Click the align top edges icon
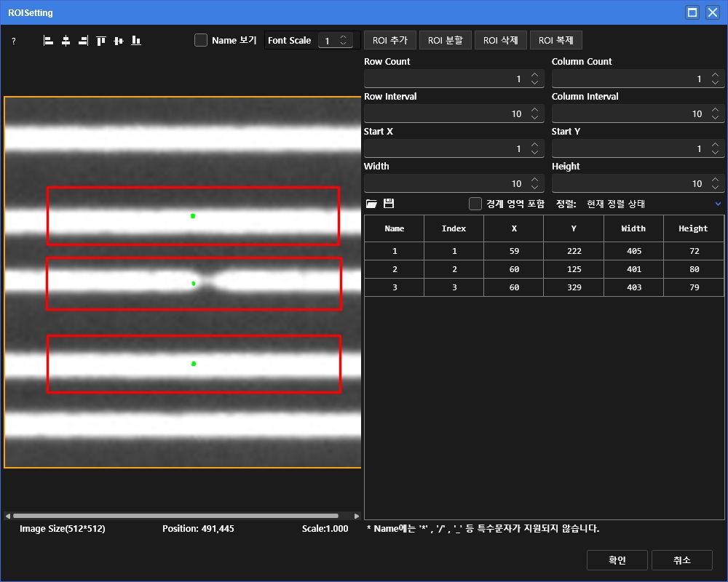This screenshot has height=582, width=728. [100, 41]
